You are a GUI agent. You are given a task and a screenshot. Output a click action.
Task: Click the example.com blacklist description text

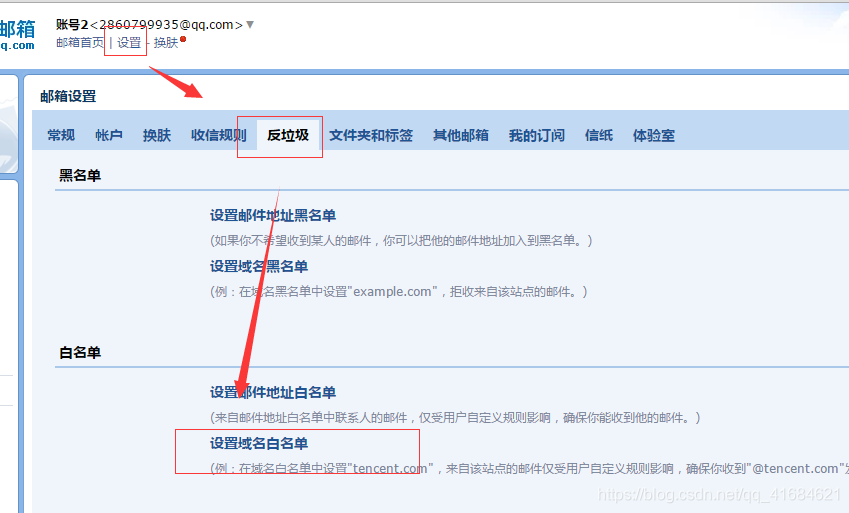pos(399,292)
